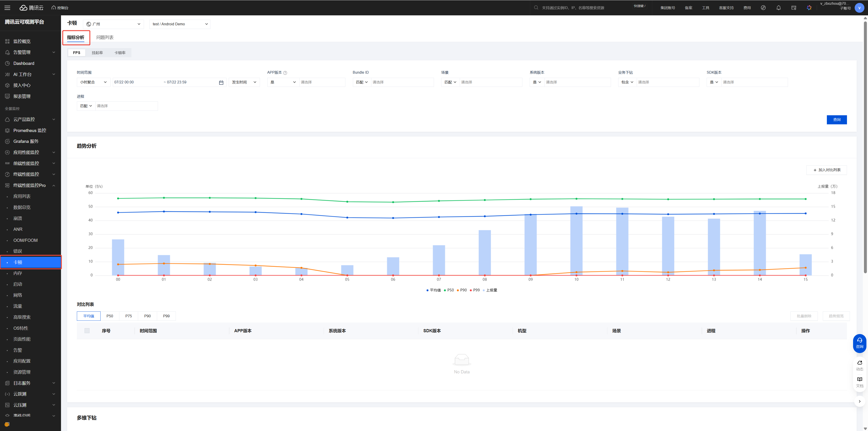Click the notification bell icon

coord(778,8)
